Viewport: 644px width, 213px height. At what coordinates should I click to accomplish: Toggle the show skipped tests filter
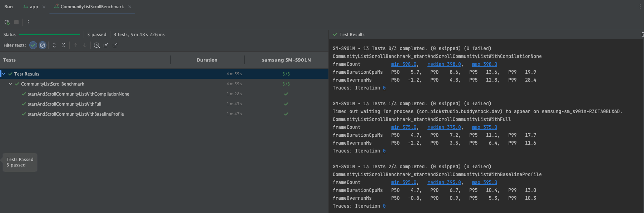pos(43,45)
